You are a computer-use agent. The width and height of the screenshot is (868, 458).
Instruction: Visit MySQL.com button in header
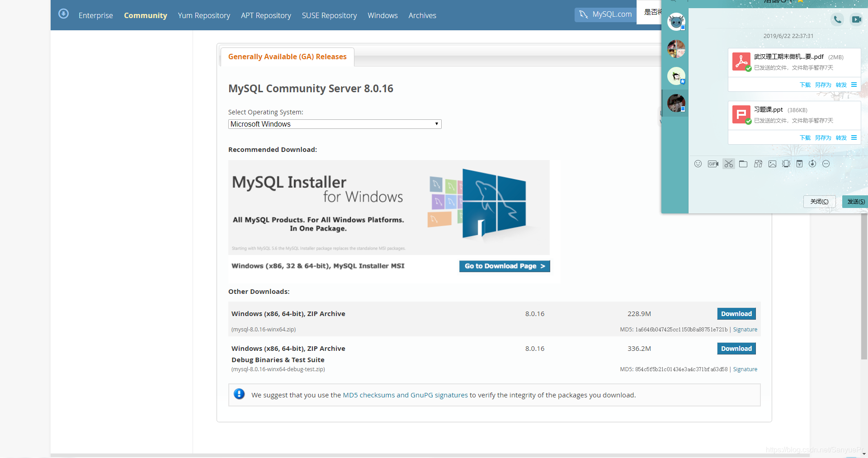click(606, 14)
